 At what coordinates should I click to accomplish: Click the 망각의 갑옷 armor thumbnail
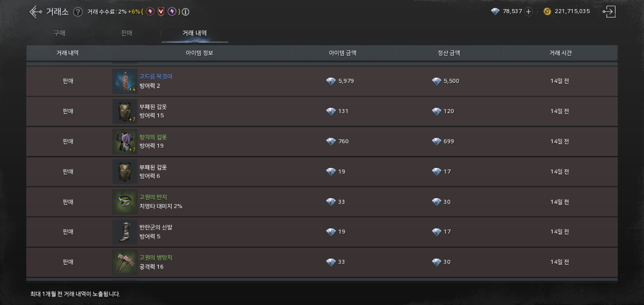pos(125,141)
